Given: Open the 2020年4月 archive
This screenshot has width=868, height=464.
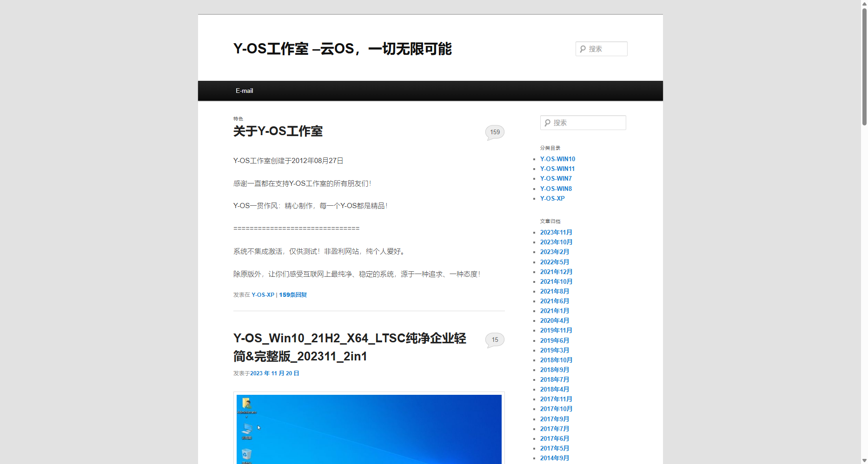Looking at the screenshot, I should [555, 320].
